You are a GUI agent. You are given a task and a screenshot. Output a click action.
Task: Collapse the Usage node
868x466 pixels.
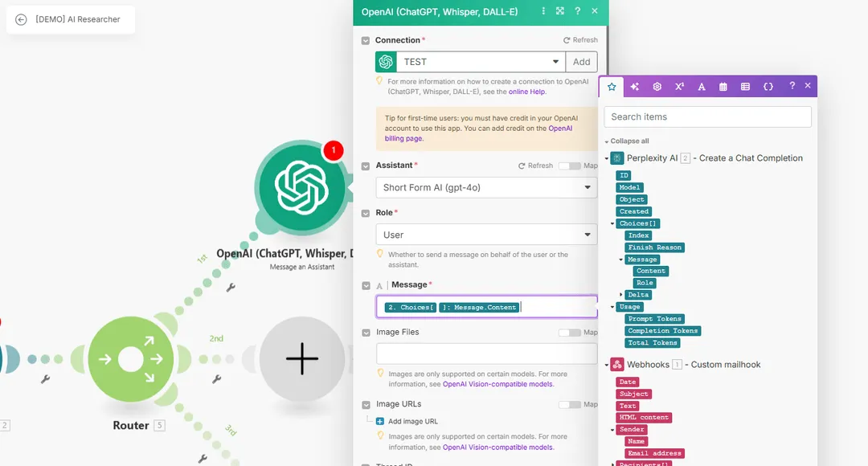[x=612, y=307]
